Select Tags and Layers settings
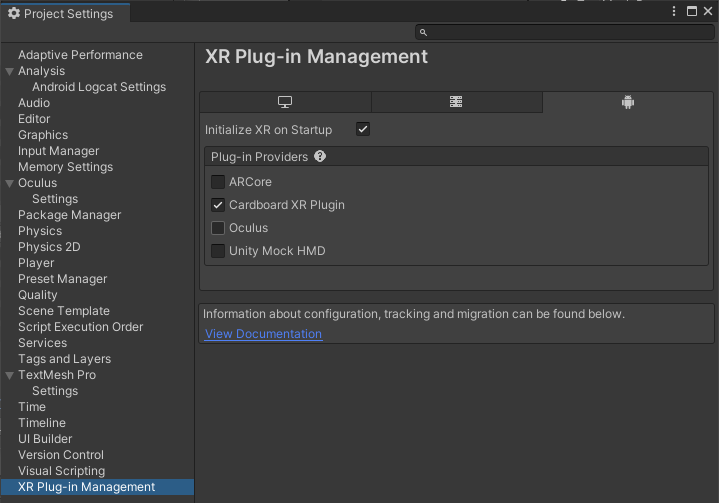719x503 pixels. tap(65, 359)
